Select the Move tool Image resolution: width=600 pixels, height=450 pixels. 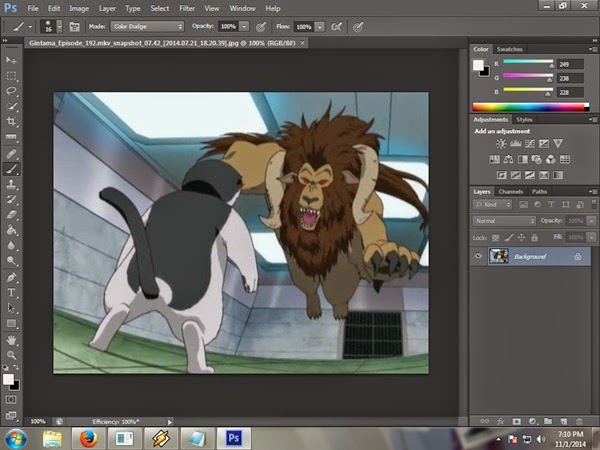point(11,60)
